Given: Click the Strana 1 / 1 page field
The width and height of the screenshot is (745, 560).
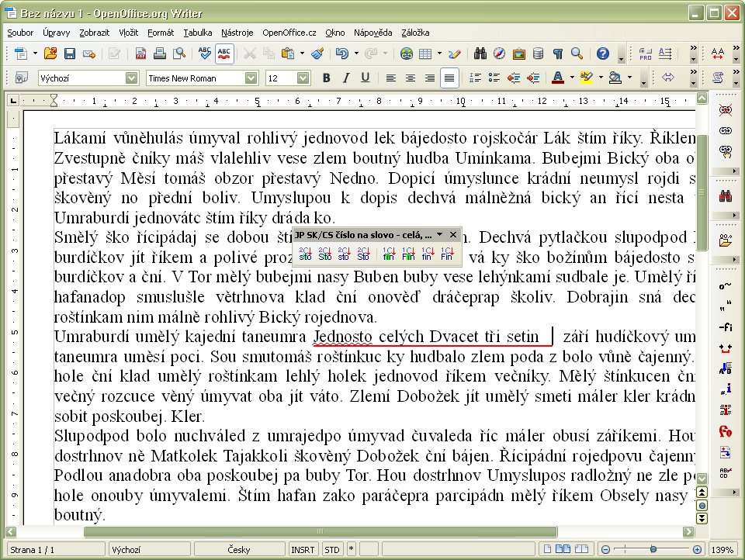Looking at the screenshot, I should (x=55, y=550).
